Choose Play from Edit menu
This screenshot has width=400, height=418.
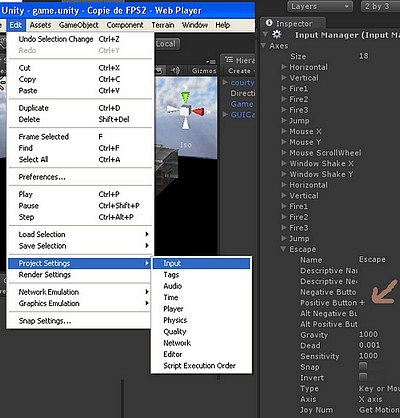[80, 194]
